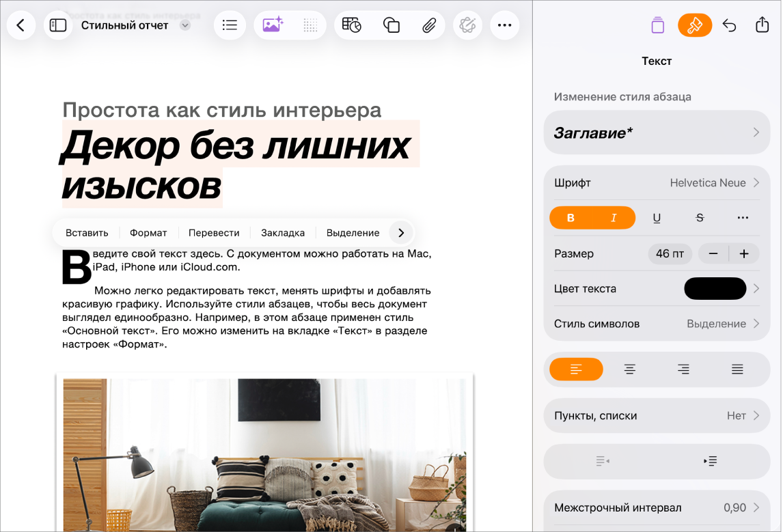Click the dotted grid icon
This screenshot has width=783, height=532.
point(311,25)
